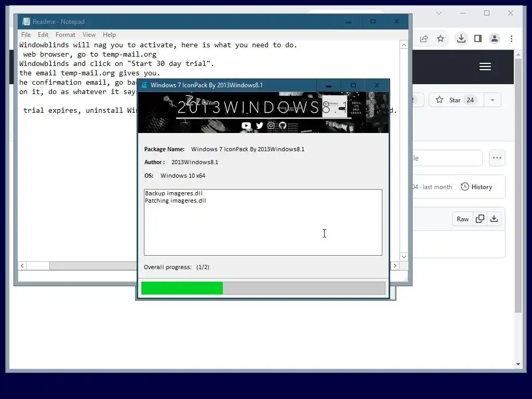532x399 pixels.
Task: Click the 'Backup imageres.dll' log line
Action: pyautogui.click(x=174, y=193)
